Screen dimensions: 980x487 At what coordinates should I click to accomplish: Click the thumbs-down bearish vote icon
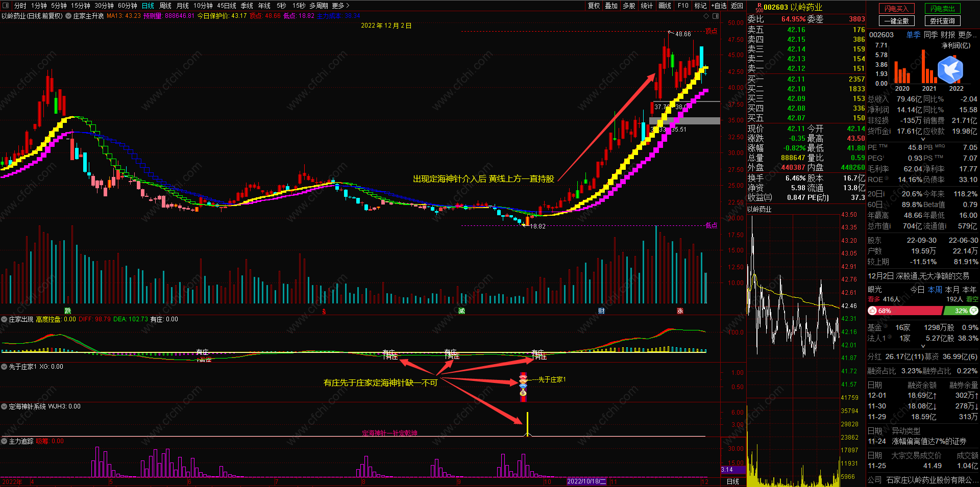pos(974,311)
